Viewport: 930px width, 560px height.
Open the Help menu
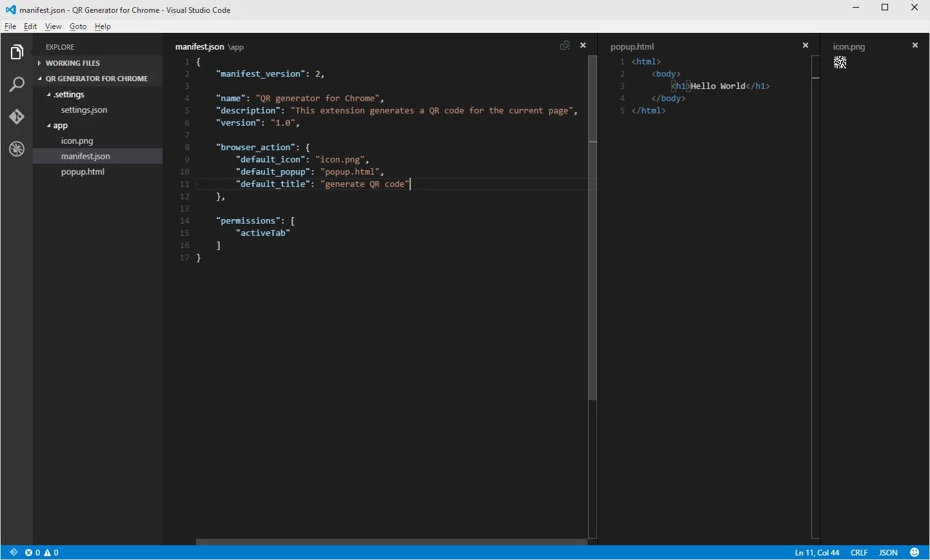click(103, 26)
